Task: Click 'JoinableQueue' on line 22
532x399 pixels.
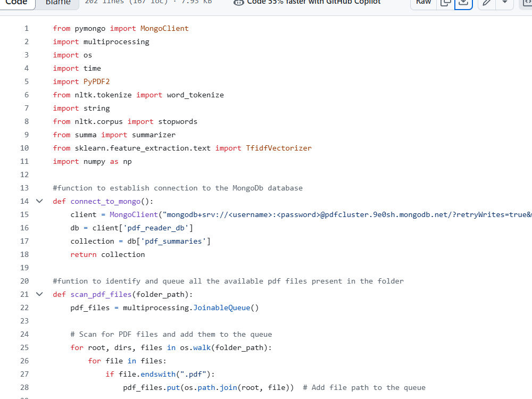Action: (222, 307)
